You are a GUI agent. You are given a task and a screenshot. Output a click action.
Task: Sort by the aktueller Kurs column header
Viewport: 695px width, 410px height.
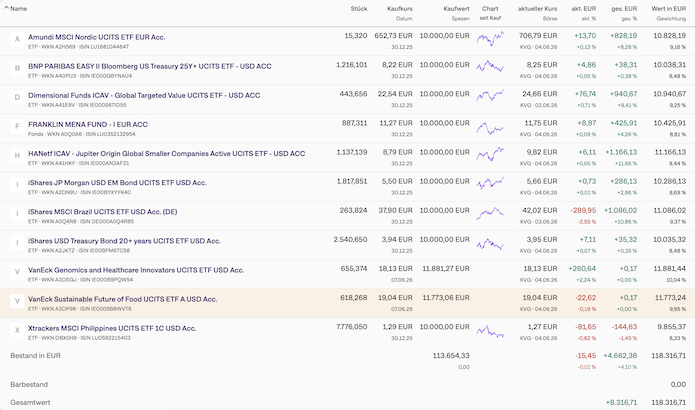[538, 8]
